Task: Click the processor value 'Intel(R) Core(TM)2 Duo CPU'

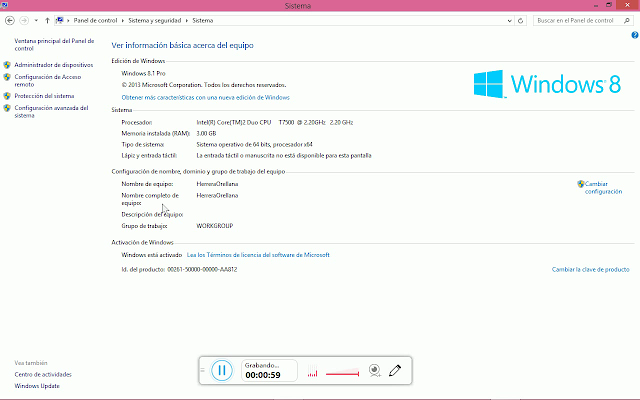Action: point(234,122)
